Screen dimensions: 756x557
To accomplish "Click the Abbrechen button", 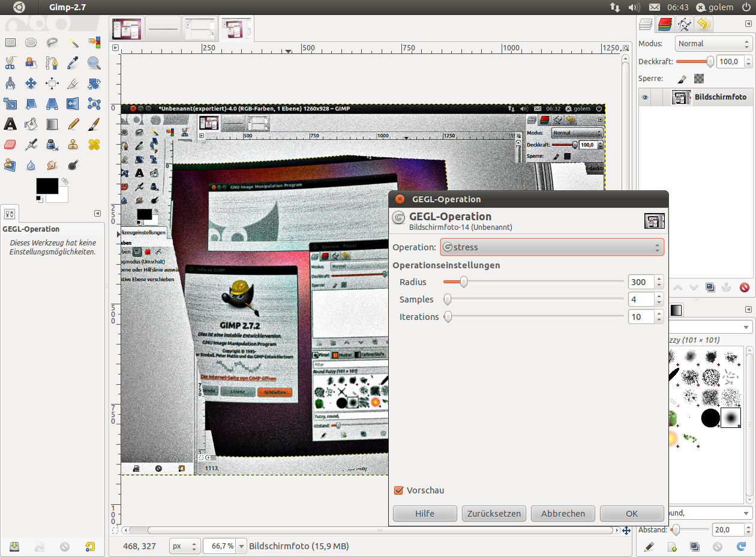I will pyautogui.click(x=563, y=514).
